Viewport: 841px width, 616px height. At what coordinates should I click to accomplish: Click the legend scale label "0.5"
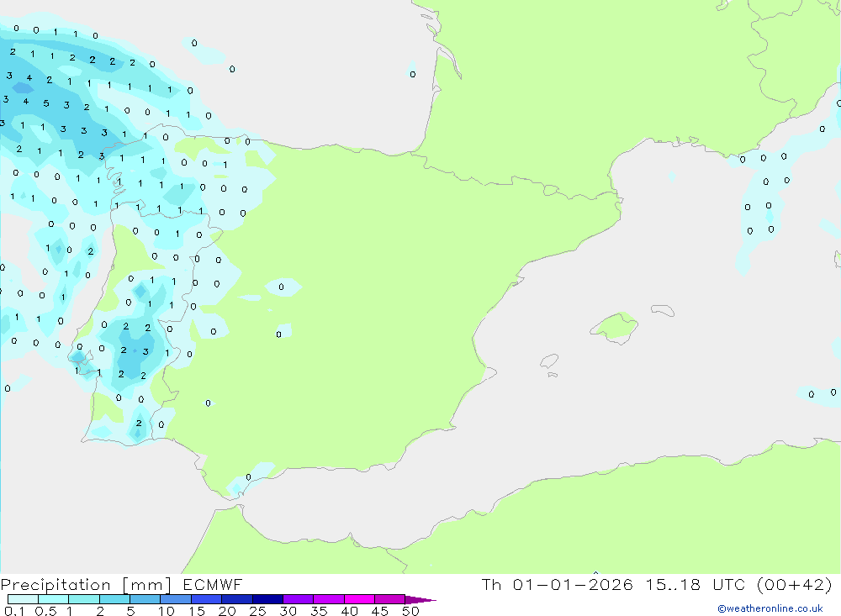coord(45,611)
